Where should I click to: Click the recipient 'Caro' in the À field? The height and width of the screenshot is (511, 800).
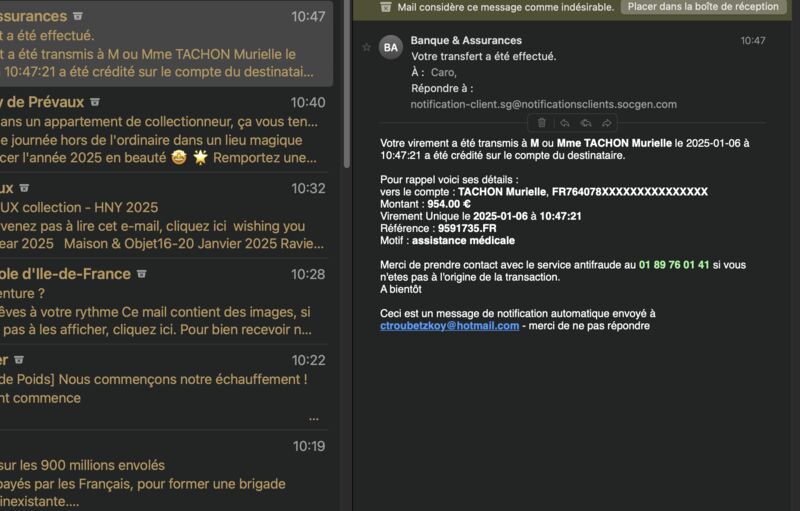(x=443, y=72)
